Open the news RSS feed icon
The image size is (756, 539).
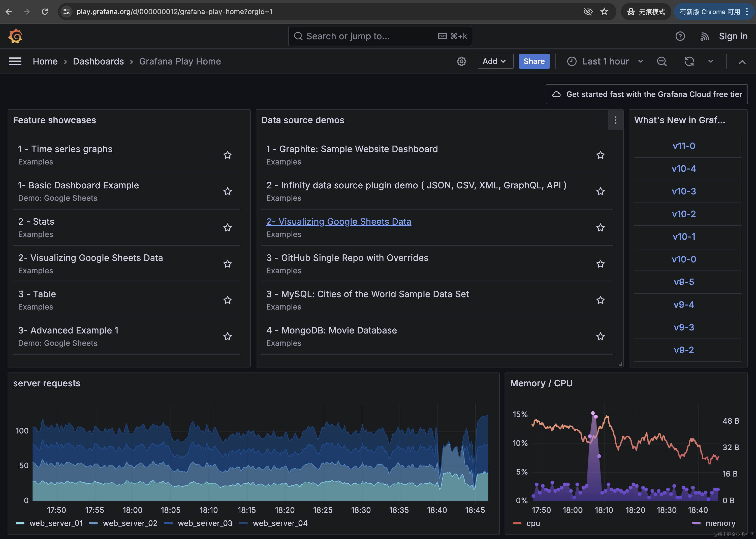704,36
